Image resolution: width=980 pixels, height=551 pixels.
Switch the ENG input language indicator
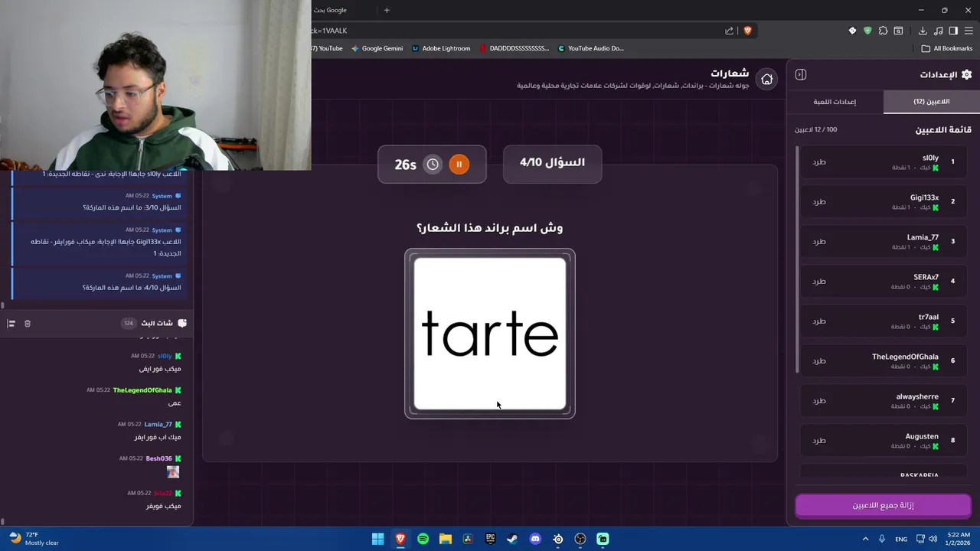pyautogui.click(x=901, y=539)
